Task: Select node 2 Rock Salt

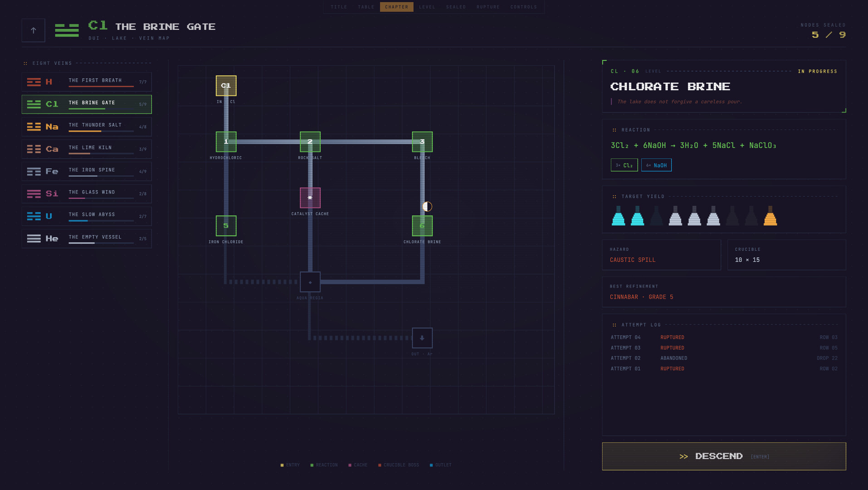Action: coord(310,142)
